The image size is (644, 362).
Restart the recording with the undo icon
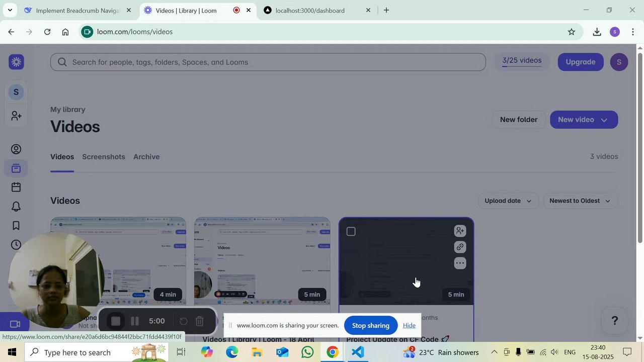[184, 321]
